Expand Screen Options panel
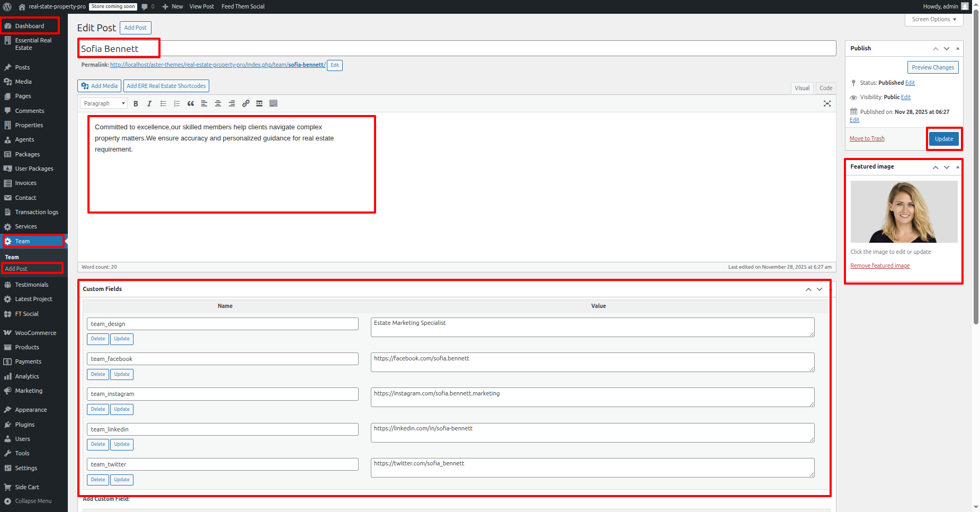The image size is (980, 512). coord(934,20)
